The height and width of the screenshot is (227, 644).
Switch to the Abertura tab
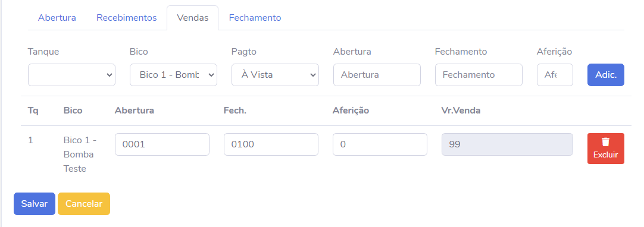(x=57, y=18)
